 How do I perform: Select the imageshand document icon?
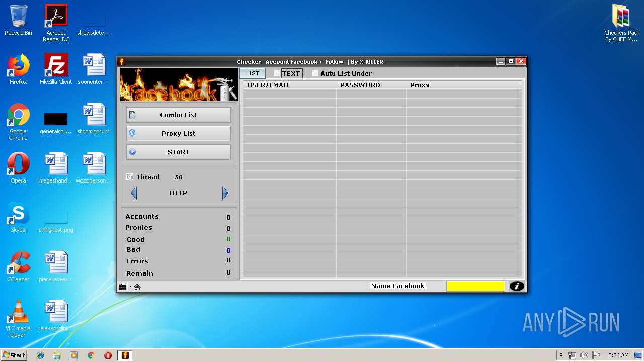point(56,168)
